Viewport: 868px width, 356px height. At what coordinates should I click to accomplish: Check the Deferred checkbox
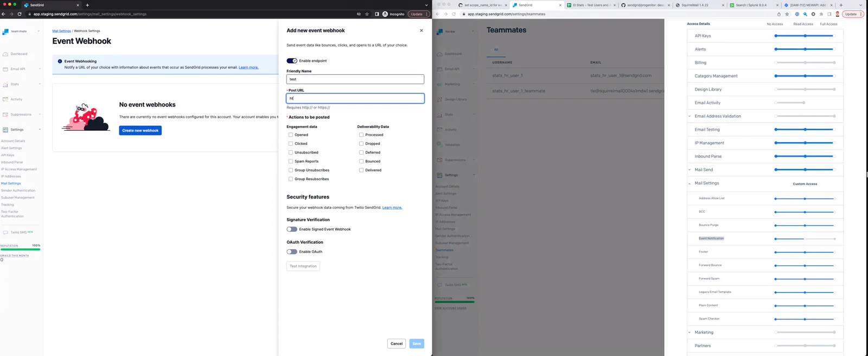pos(361,152)
